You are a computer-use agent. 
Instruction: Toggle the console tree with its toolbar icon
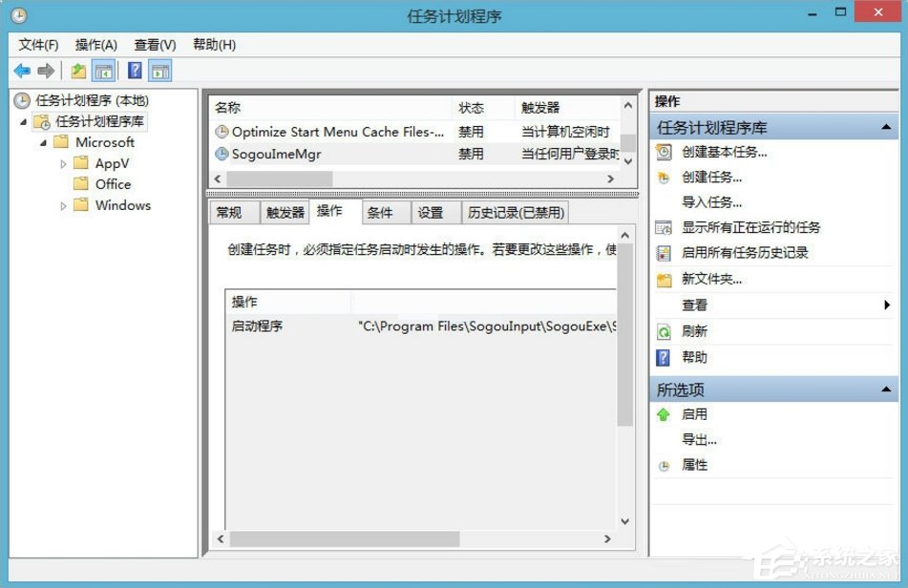pos(102,70)
